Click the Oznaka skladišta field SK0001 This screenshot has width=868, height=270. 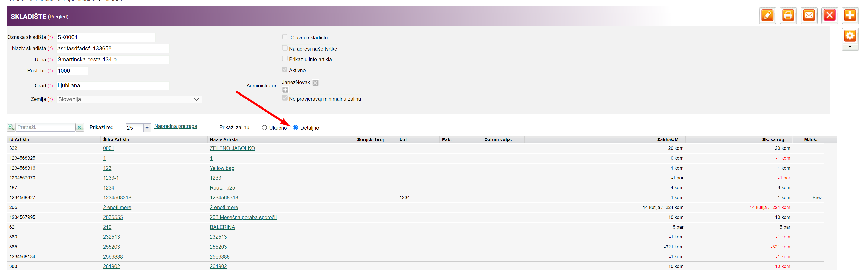(x=106, y=37)
